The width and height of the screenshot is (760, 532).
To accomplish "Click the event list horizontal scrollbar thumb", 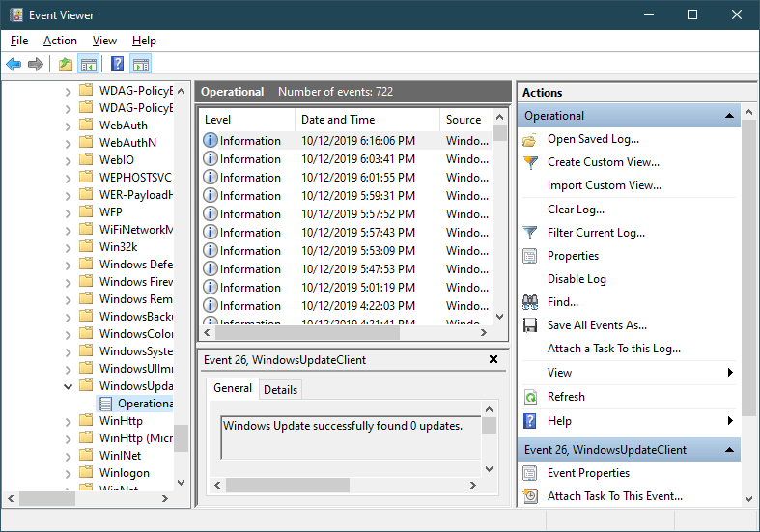I will [x=307, y=333].
